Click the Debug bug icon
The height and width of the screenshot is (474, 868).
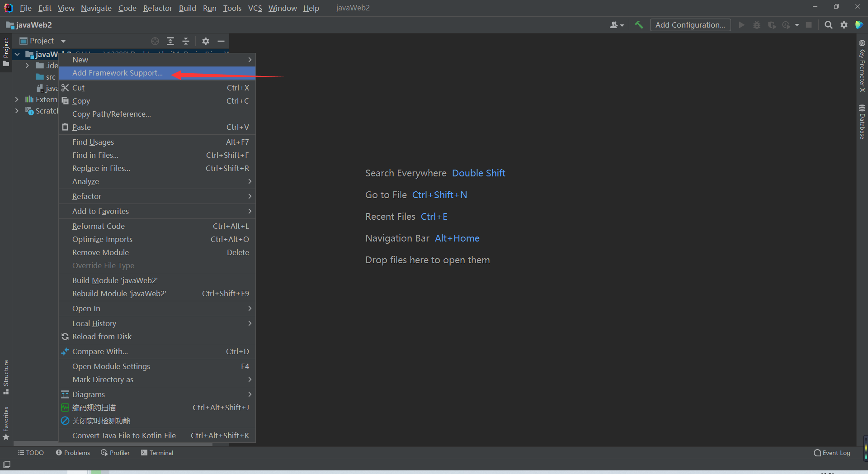pos(757,25)
